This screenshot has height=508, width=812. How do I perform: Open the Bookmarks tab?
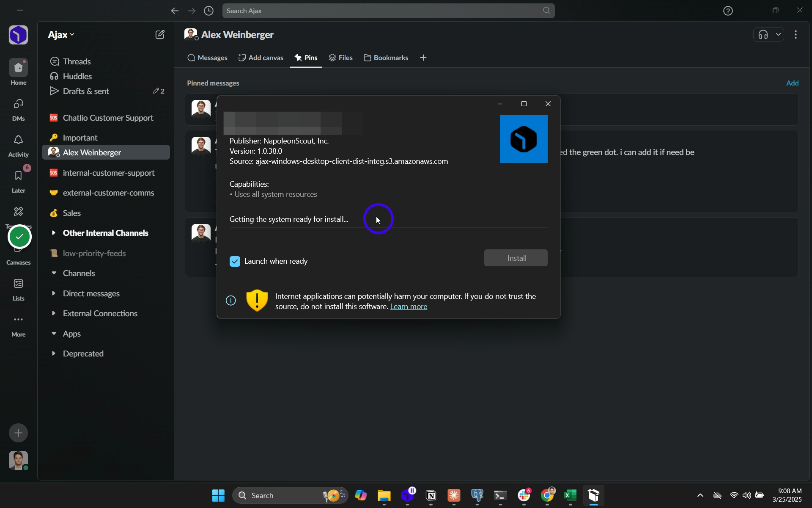click(386, 58)
